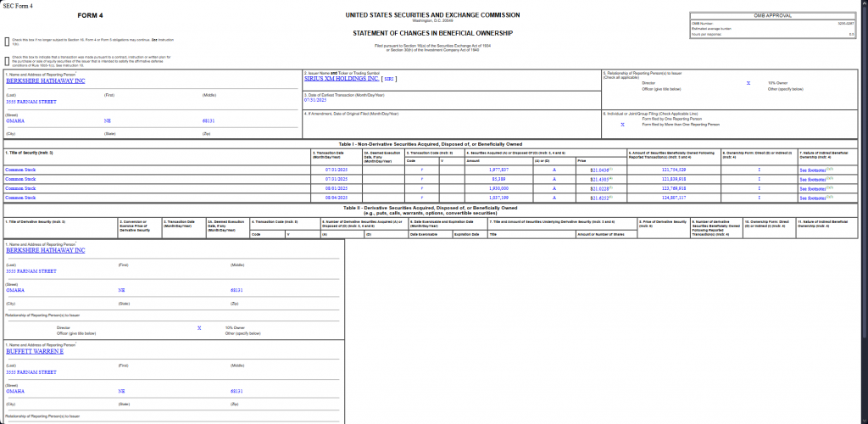Click state 'NE' in the Buffett Warren E section
Screen dimensions: 868x424
point(121,391)
